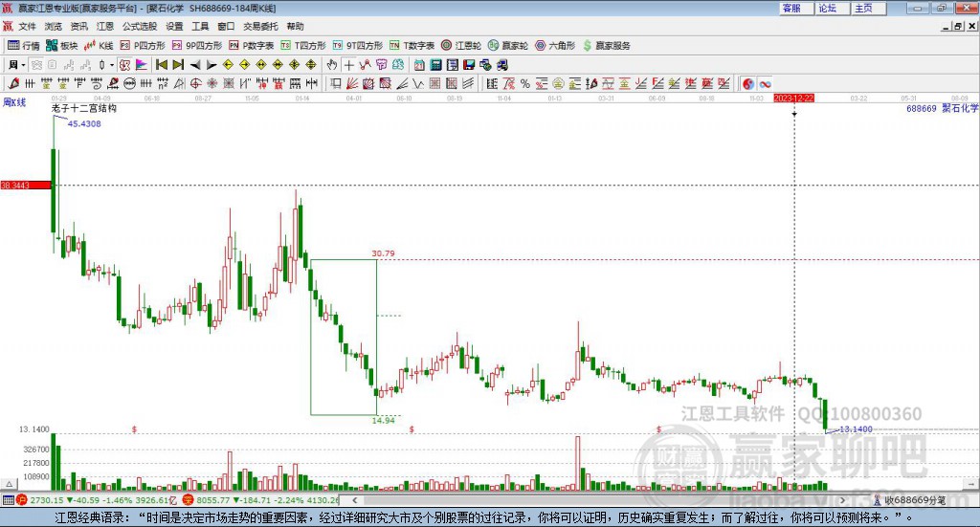Click the 客服 button in title bar
This screenshot has height=527, width=980.
click(x=796, y=8)
